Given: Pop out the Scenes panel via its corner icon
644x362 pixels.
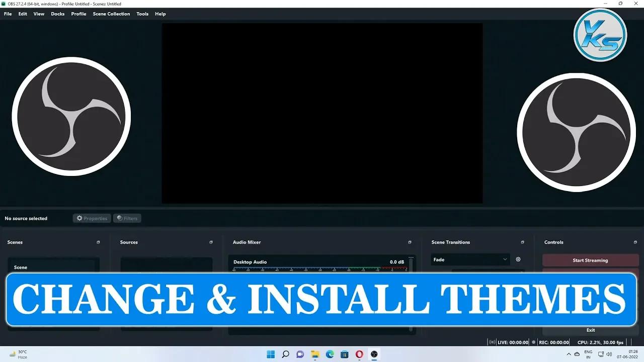Looking at the screenshot, I should click(x=99, y=242).
